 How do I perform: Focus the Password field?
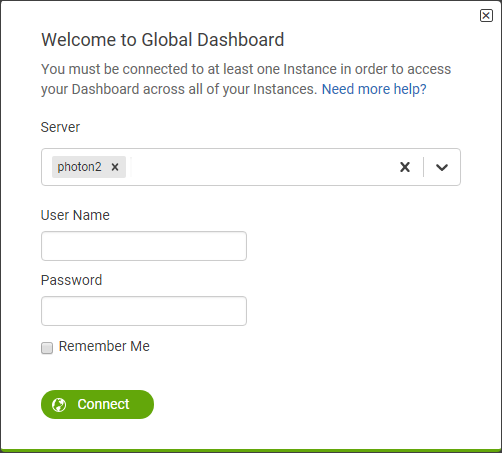pos(144,311)
